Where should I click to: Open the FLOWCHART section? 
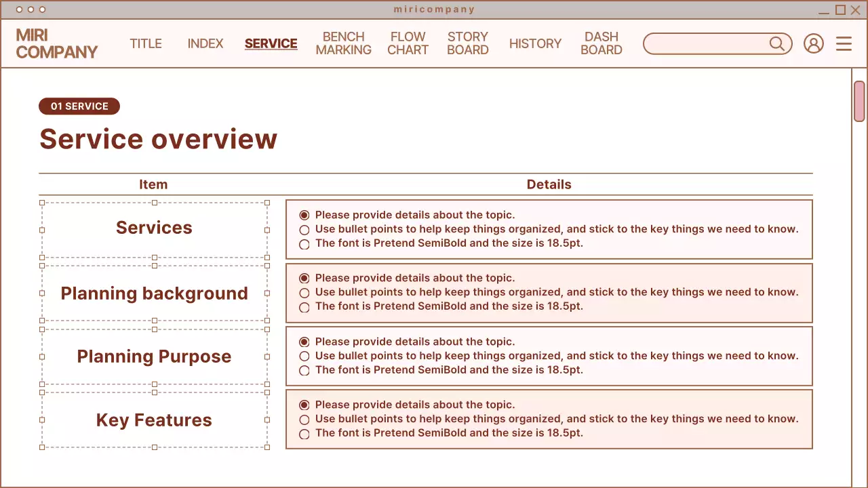tap(408, 43)
